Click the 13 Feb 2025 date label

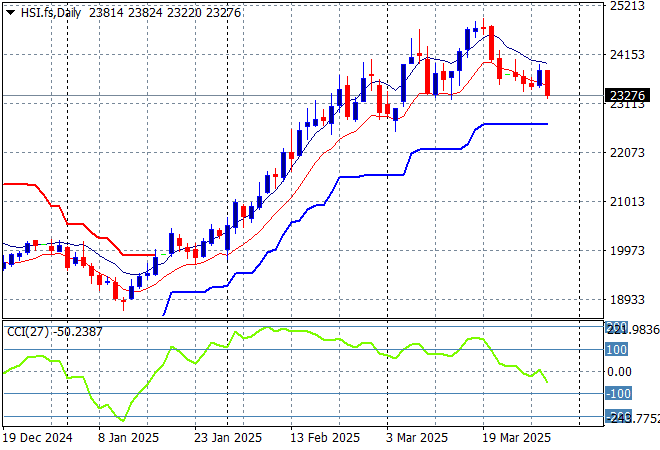tap(325, 438)
